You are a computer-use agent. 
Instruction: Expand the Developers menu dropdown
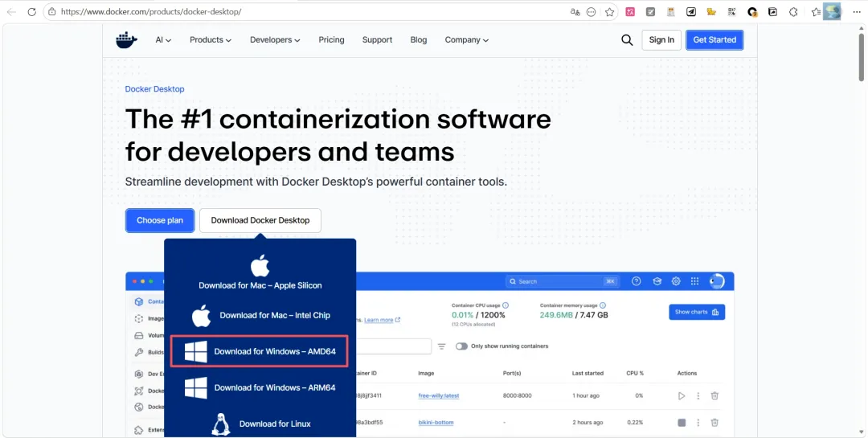[x=275, y=40]
